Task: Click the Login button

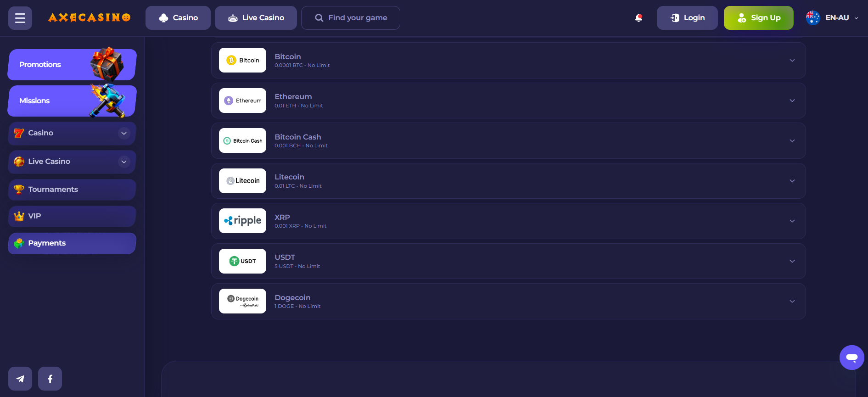Action: pyautogui.click(x=687, y=18)
